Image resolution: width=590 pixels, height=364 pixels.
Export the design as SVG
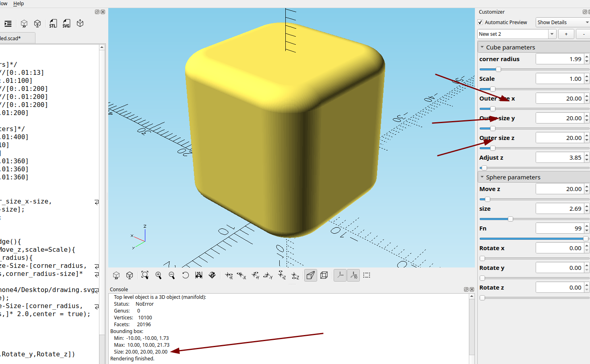point(66,24)
